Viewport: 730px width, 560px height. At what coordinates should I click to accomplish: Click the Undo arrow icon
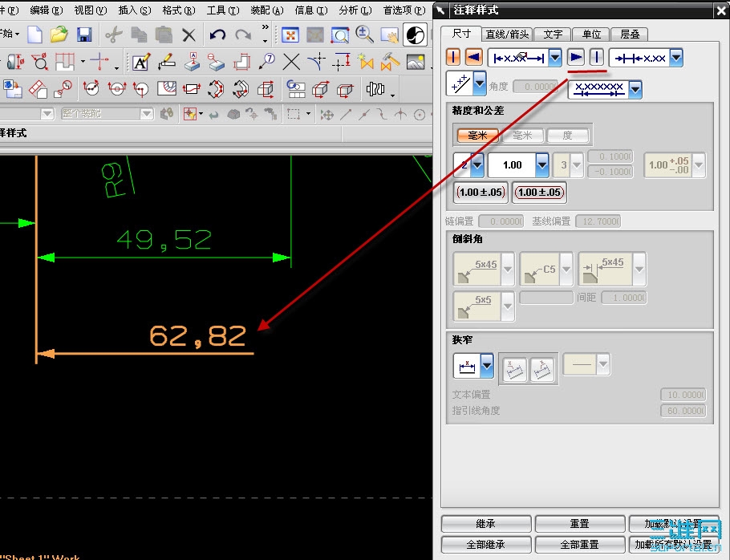[217, 34]
